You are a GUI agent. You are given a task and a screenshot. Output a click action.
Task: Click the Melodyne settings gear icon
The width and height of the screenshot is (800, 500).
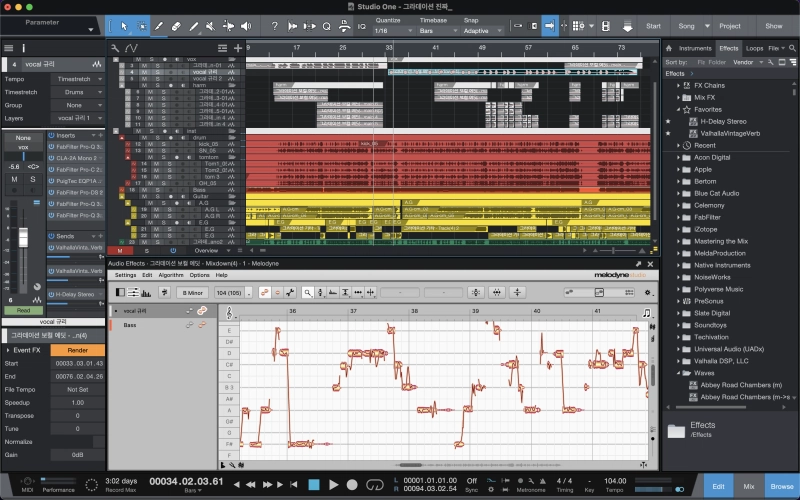646,292
